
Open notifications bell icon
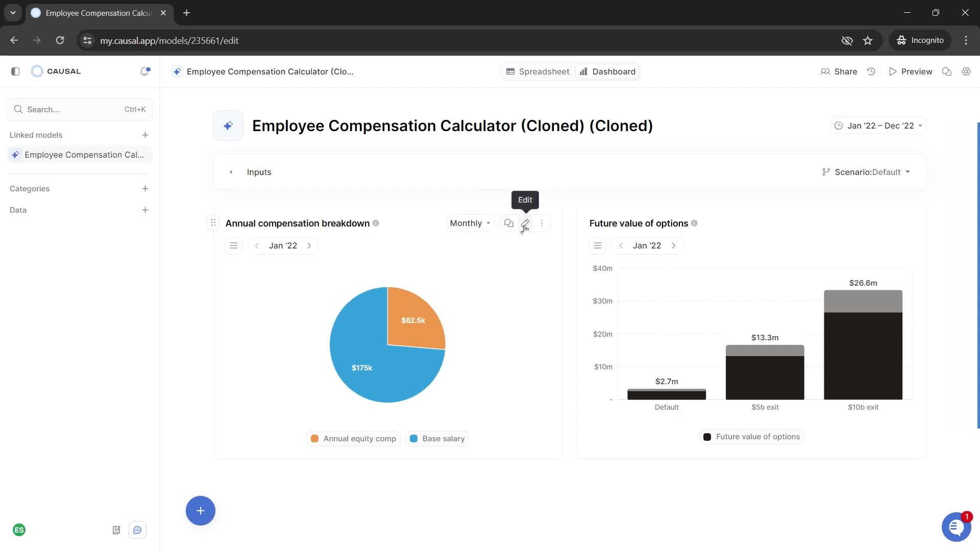[145, 71]
